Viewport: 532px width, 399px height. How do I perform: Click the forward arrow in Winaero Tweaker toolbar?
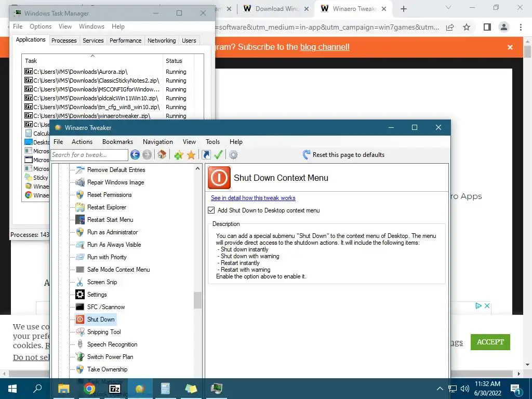pos(147,155)
